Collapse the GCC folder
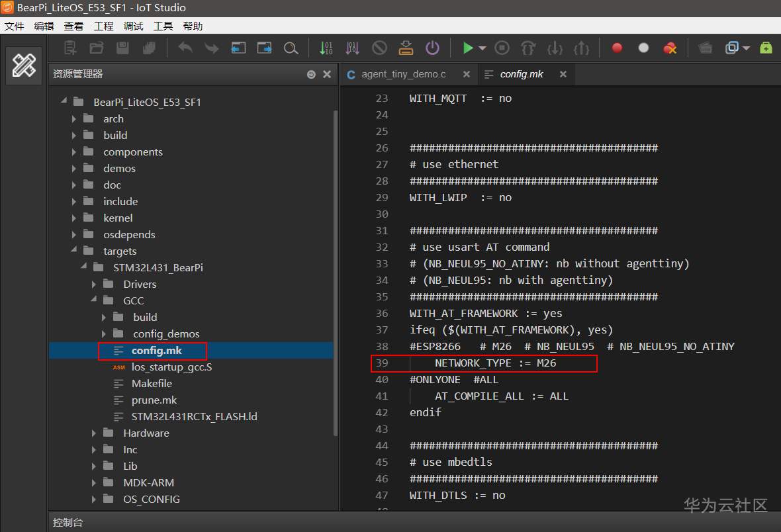The width and height of the screenshot is (781, 532). tap(93, 299)
